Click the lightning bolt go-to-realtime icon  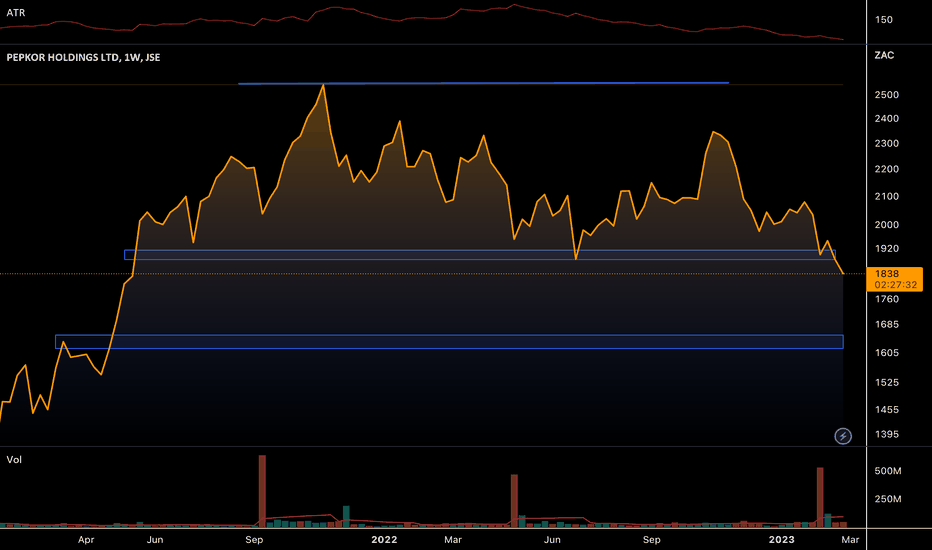(x=843, y=436)
